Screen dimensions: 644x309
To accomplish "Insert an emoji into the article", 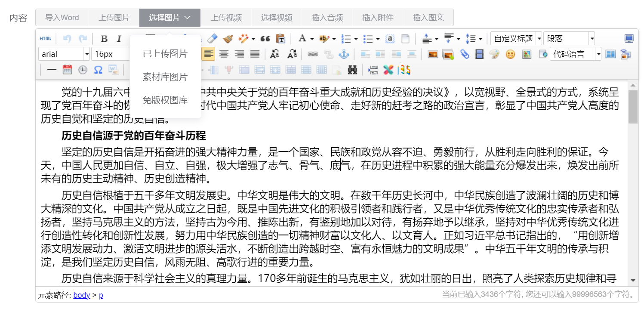I will (510, 54).
